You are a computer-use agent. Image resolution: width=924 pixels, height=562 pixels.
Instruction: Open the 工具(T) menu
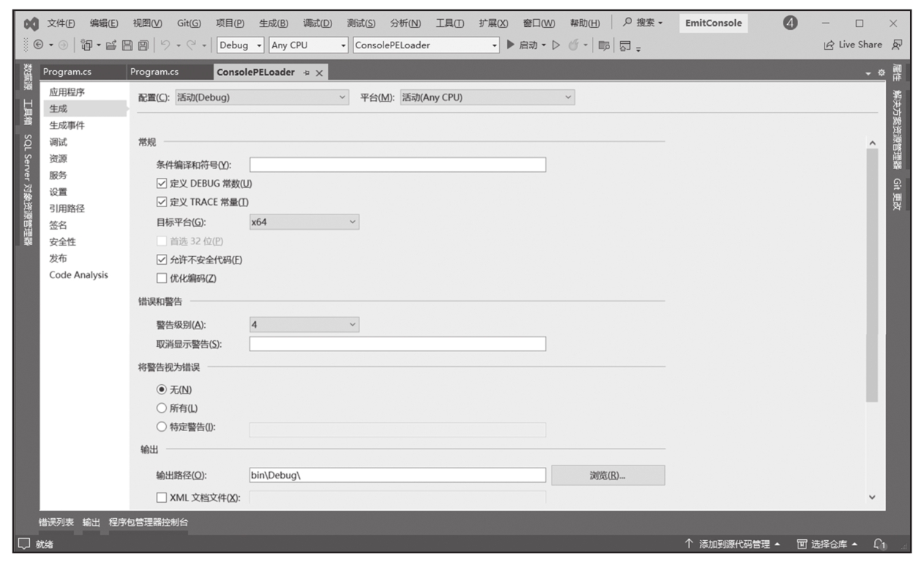pos(450,23)
